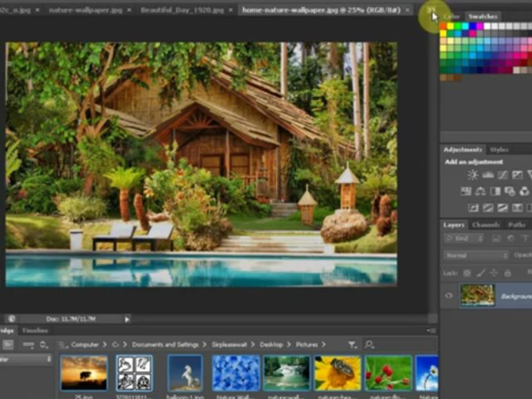Click the Background layer thumbnail
532x399 pixels.
pos(477,295)
